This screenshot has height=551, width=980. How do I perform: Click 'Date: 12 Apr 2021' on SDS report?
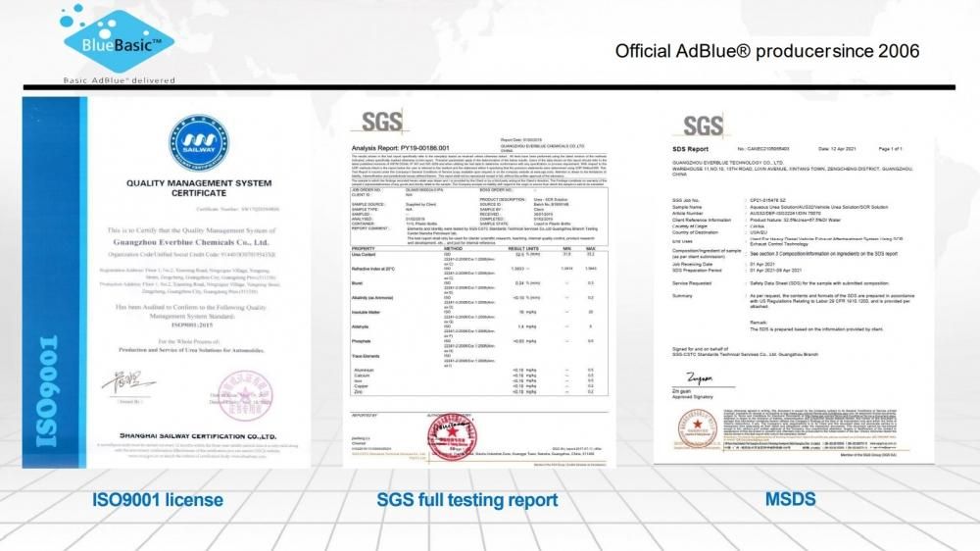[x=837, y=149]
